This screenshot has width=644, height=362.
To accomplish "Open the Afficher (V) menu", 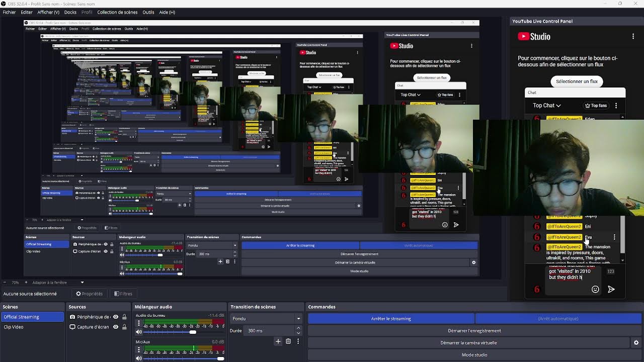I will pyautogui.click(x=48, y=12).
